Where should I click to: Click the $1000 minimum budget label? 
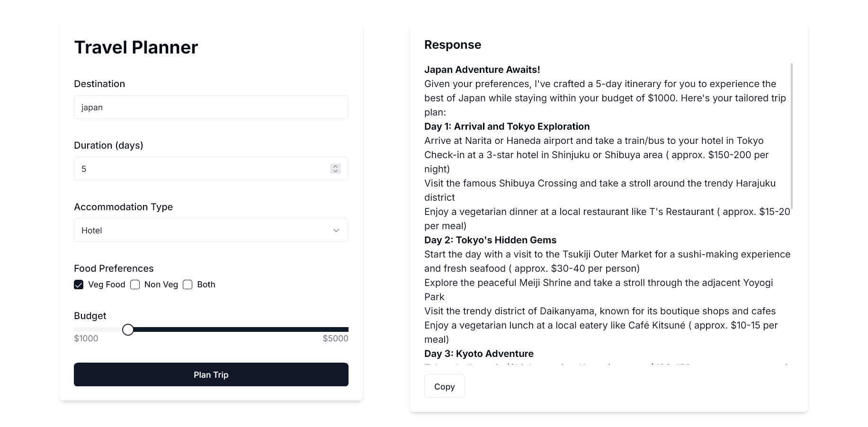point(86,338)
